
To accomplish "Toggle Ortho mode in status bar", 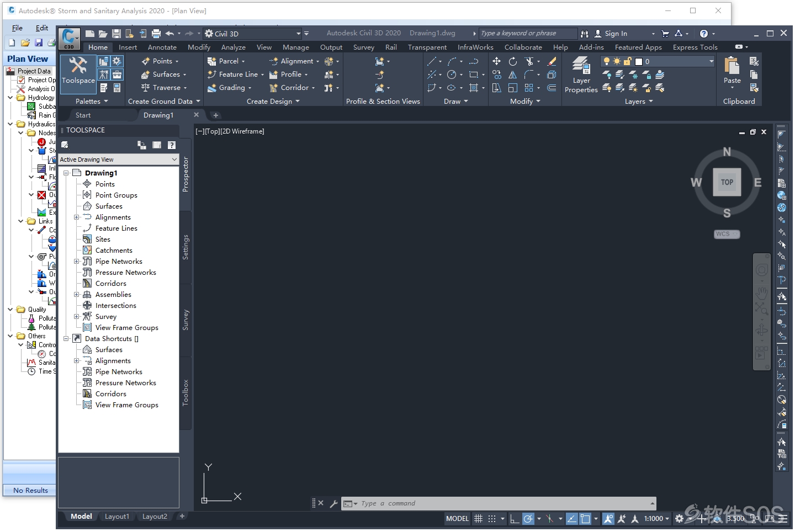I will click(x=514, y=519).
